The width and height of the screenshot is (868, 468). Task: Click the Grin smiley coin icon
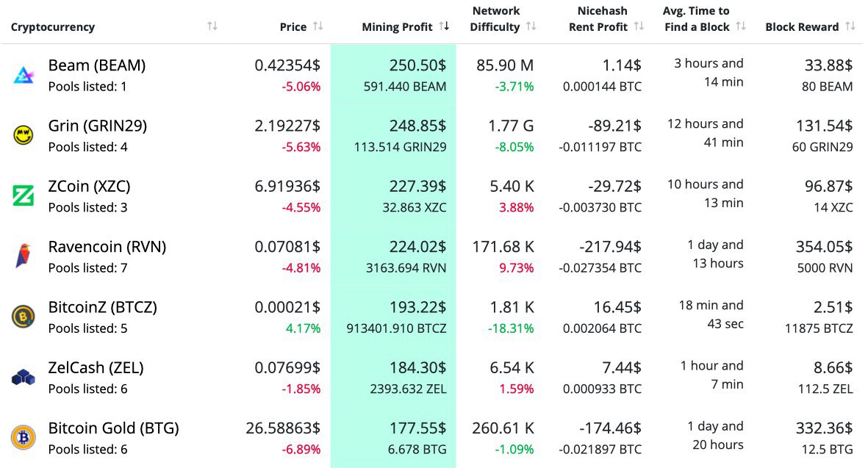tap(24, 135)
